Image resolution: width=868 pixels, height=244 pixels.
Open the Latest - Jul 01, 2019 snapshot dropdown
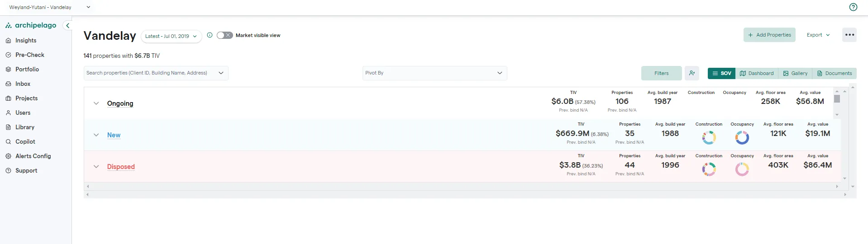click(171, 36)
